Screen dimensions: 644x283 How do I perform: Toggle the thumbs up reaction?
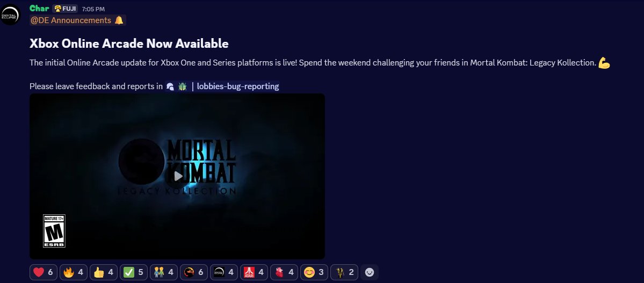pyautogui.click(x=104, y=272)
